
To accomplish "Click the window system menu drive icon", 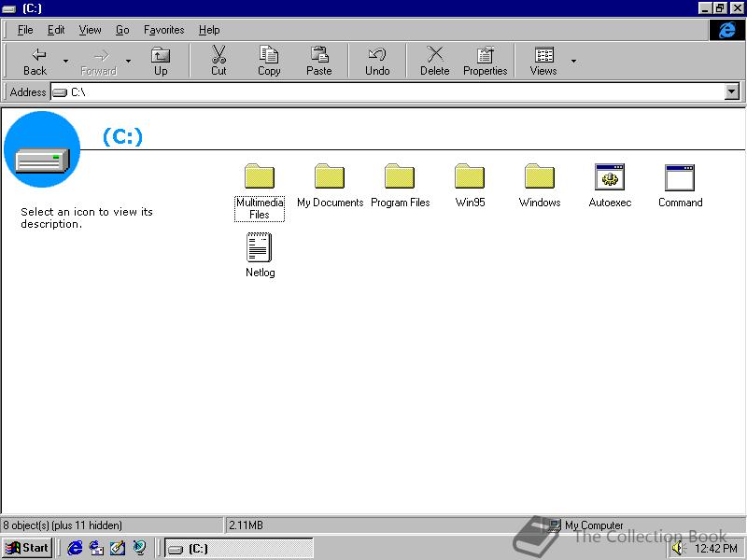I will point(9,8).
